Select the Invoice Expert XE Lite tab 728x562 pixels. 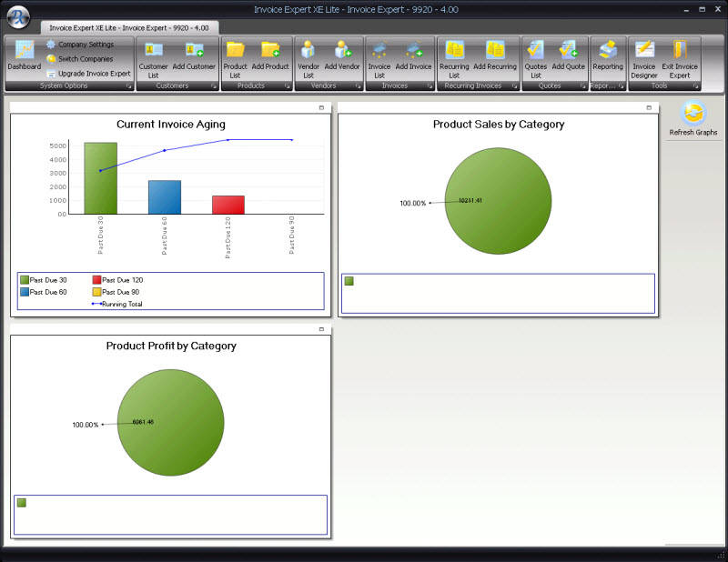tap(126, 28)
